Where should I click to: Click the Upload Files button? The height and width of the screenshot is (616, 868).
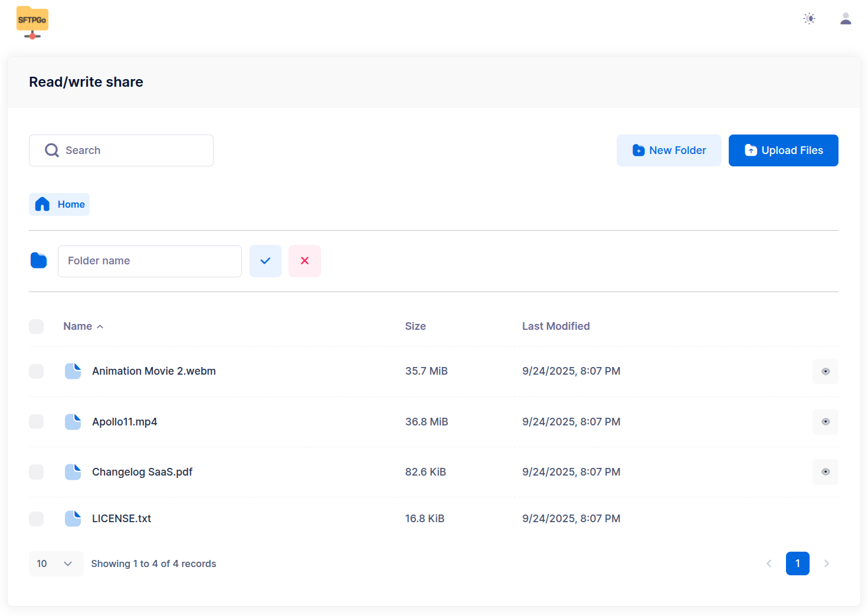[x=783, y=150]
